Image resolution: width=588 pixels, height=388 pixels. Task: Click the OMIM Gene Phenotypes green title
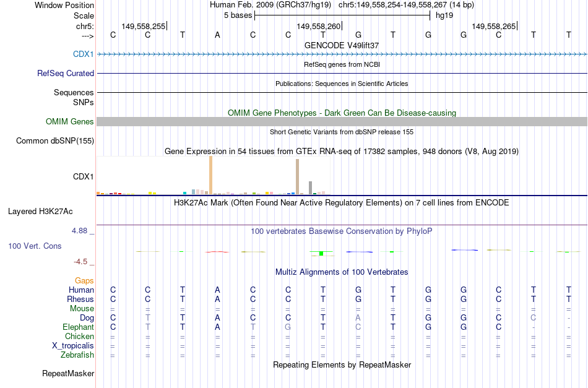pos(342,113)
